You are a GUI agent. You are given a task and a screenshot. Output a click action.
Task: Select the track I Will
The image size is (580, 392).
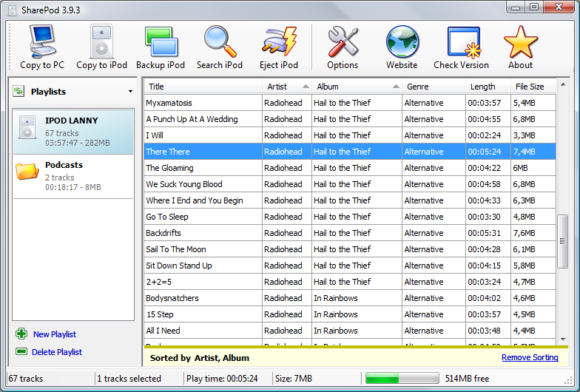click(350, 135)
